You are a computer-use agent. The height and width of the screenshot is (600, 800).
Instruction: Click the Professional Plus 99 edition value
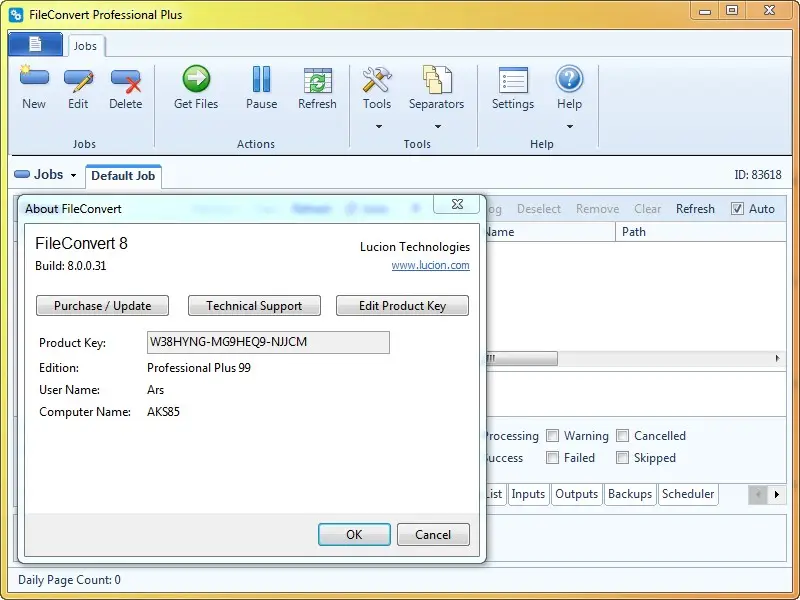199,368
